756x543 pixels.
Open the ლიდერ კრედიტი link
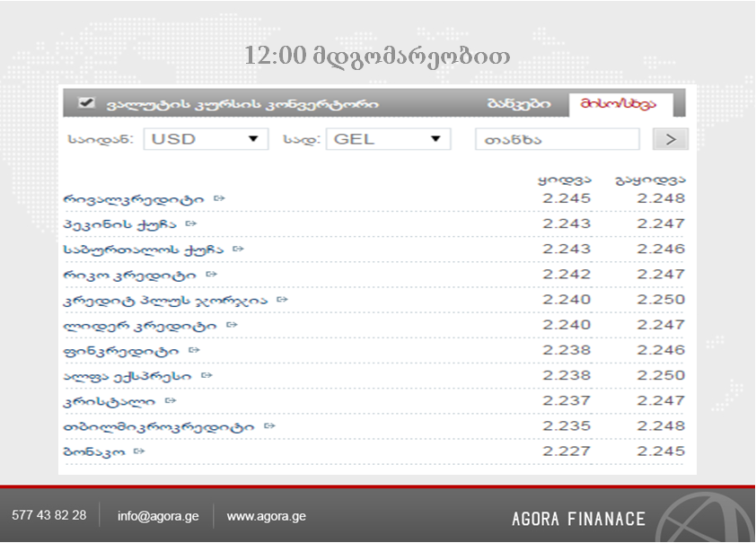[x=140, y=326]
